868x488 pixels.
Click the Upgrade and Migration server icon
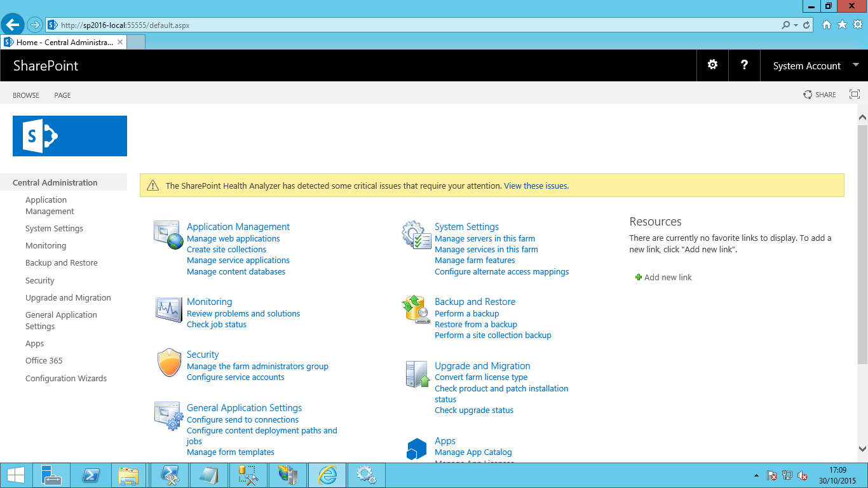point(417,374)
